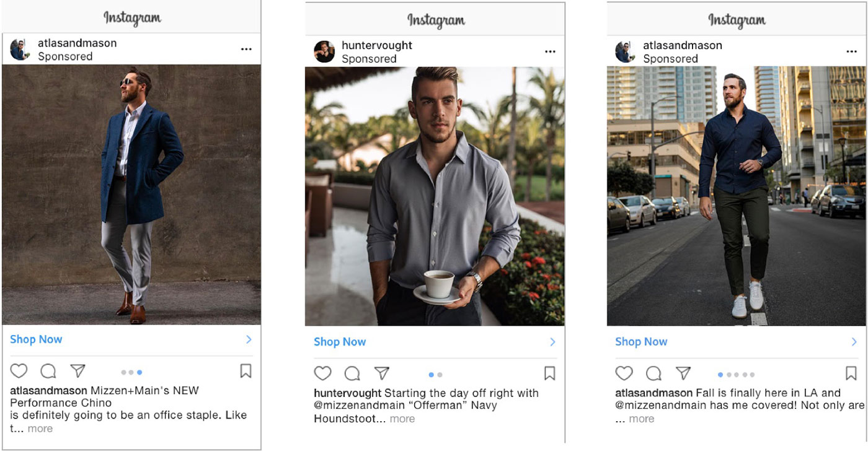Click Shop Now on the blue coat ad
Viewport: 868px width, 454px height.
36,339
